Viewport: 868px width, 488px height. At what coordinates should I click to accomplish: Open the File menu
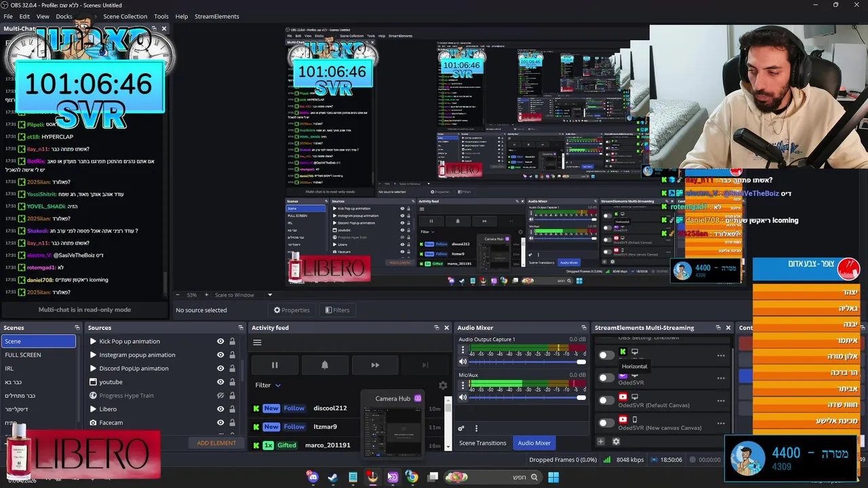tap(8, 16)
